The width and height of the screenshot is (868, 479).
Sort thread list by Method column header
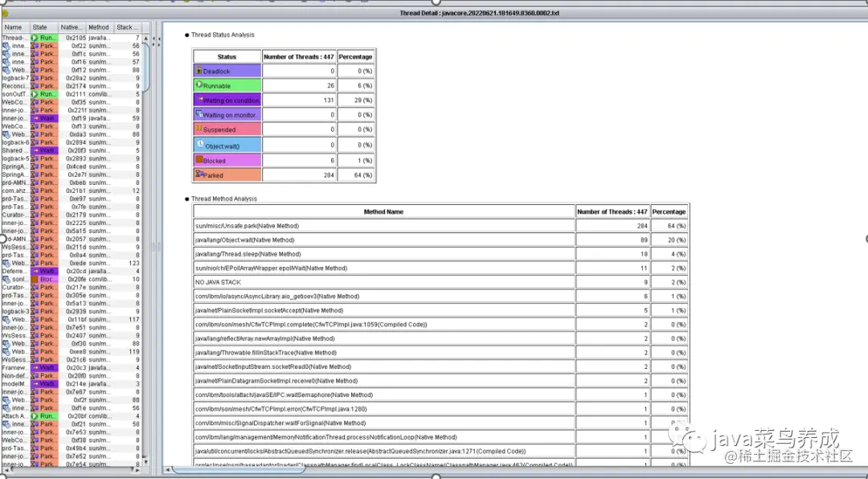(100, 27)
